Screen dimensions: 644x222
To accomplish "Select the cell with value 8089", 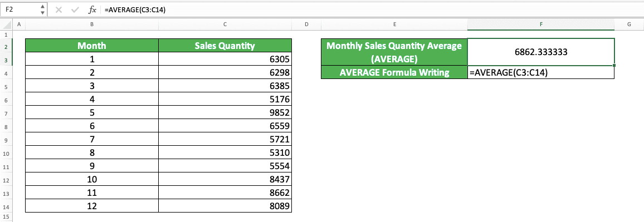I will pyautogui.click(x=225, y=206).
